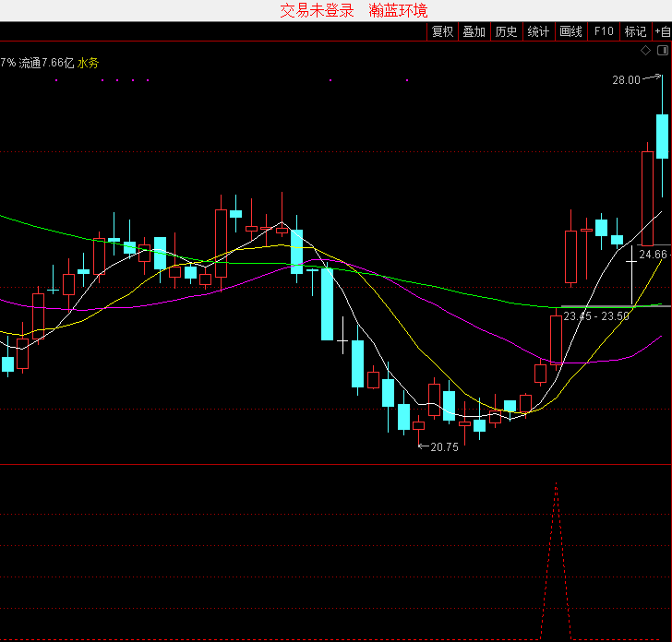672x642 pixels.
Task: Click the 23.45 - 23.50 gap label
Action: 596,316
